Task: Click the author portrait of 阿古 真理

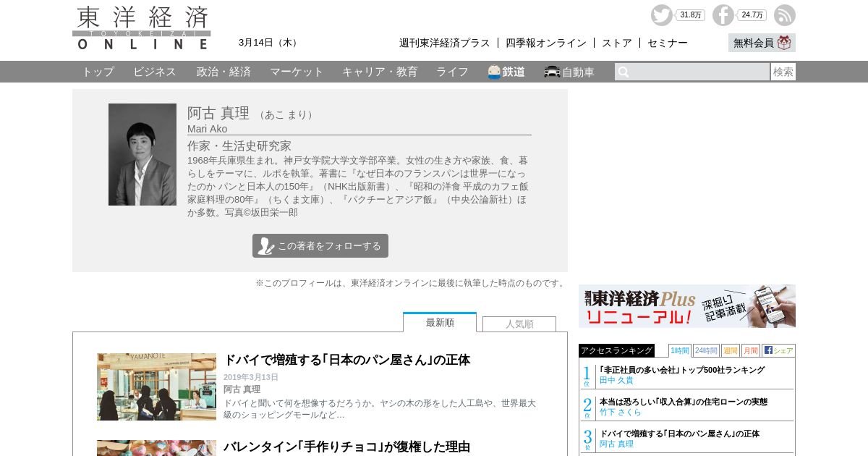Action: (142, 154)
